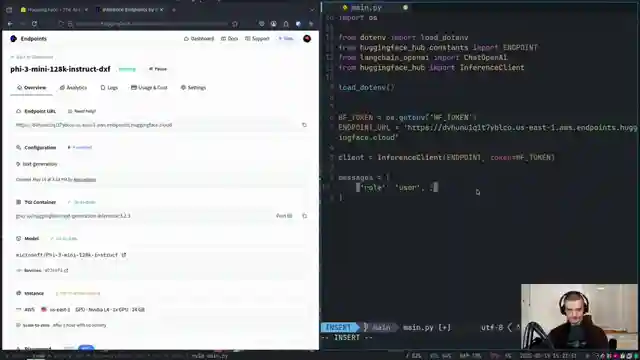This screenshot has width=640, height=360.
Task: Click the Need help link by Endpoint URL
Action: click(x=82, y=111)
